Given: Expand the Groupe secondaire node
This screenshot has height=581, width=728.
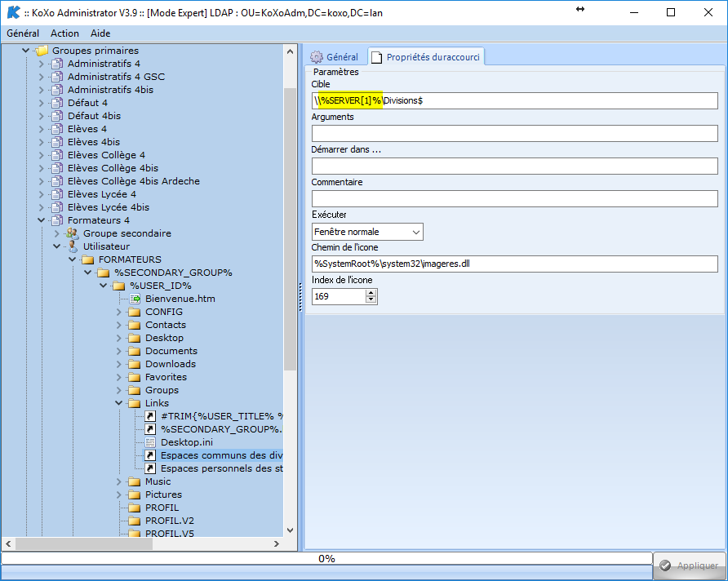Looking at the screenshot, I should (56, 233).
